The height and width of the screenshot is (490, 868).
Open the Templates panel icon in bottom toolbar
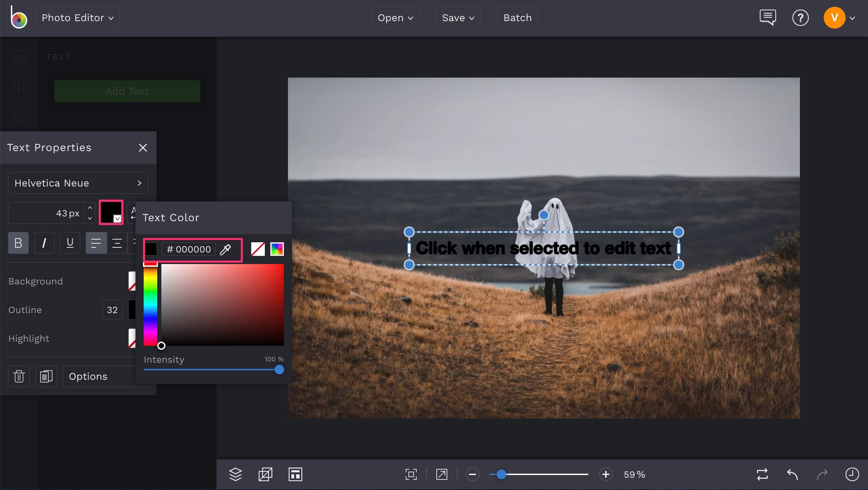pos(295,474)
